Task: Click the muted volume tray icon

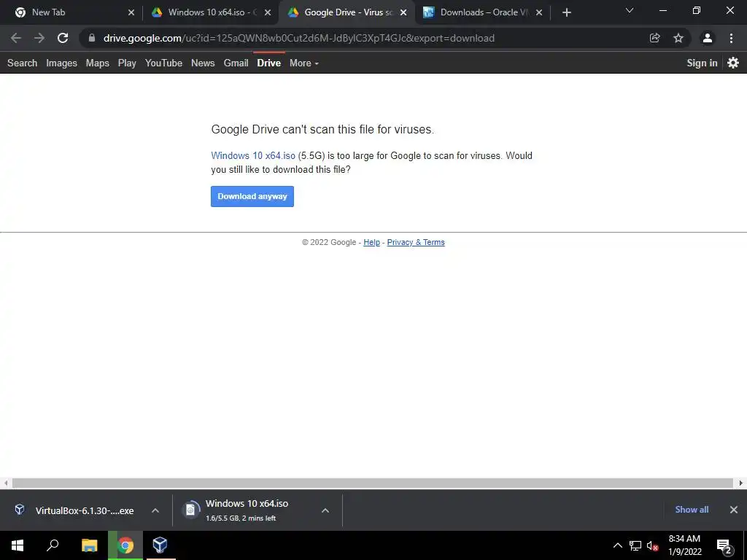Action: 653,545
